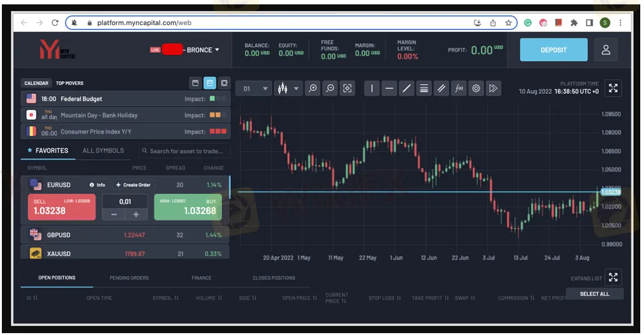
Task: Open the f(x) indicators menu
Action: (x=459, y=88)
